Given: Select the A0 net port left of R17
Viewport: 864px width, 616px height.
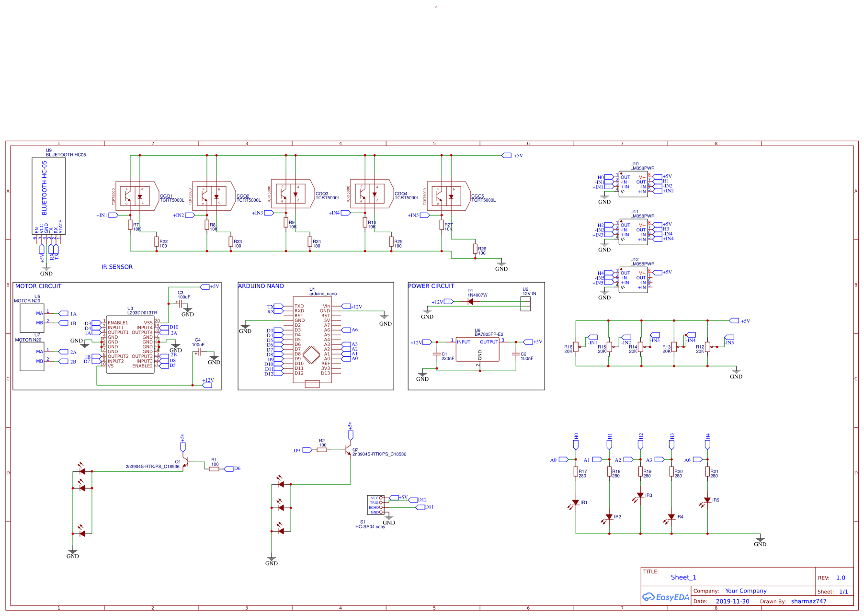Looking at the screenshot, I should 564,459.
